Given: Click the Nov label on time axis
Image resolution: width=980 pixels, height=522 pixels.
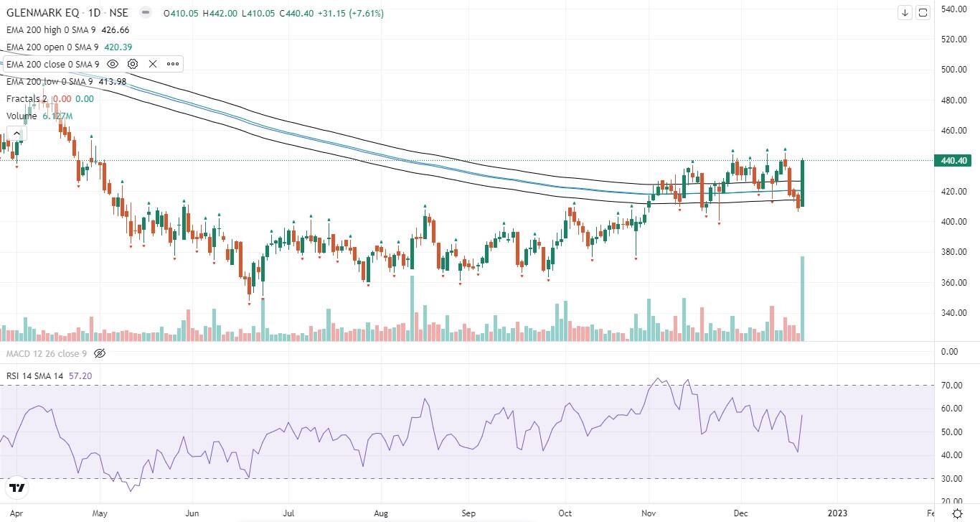Looking at the screenshot, I should point(649,513).
